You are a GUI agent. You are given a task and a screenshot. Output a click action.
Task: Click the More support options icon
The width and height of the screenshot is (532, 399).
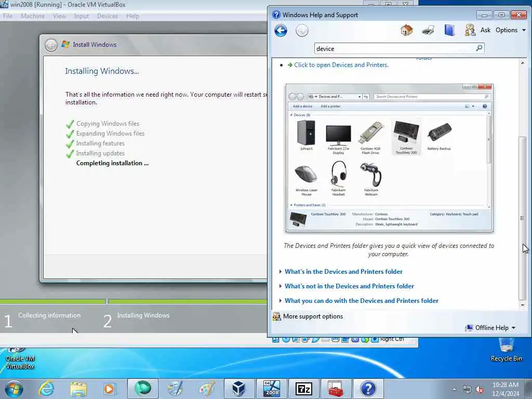pos(276,316)
